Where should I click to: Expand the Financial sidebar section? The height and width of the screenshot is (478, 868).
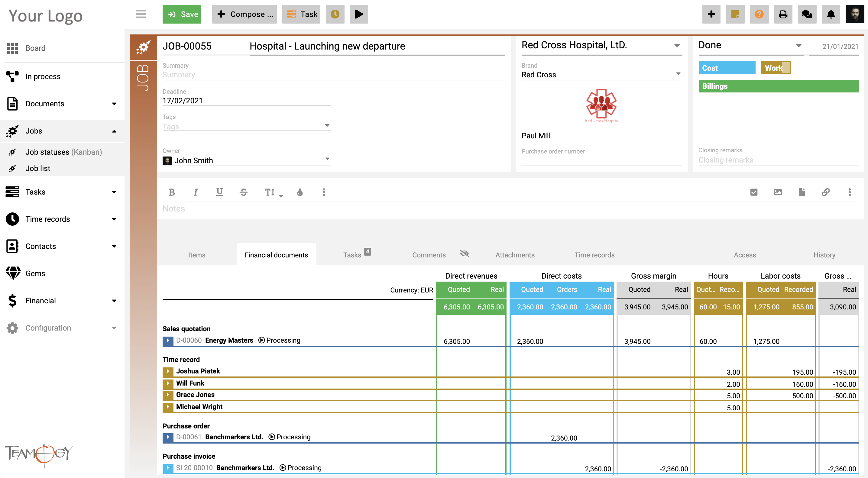coord(62,300)
